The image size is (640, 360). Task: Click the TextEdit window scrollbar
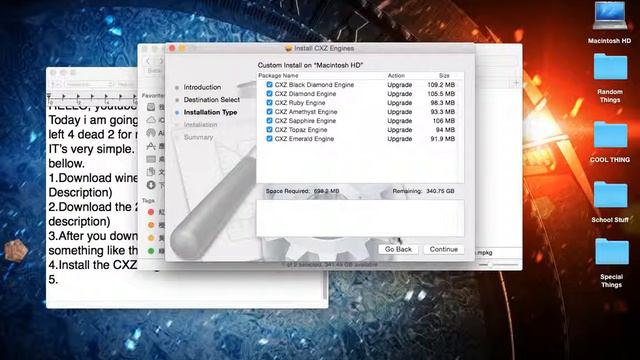(325, 286)
